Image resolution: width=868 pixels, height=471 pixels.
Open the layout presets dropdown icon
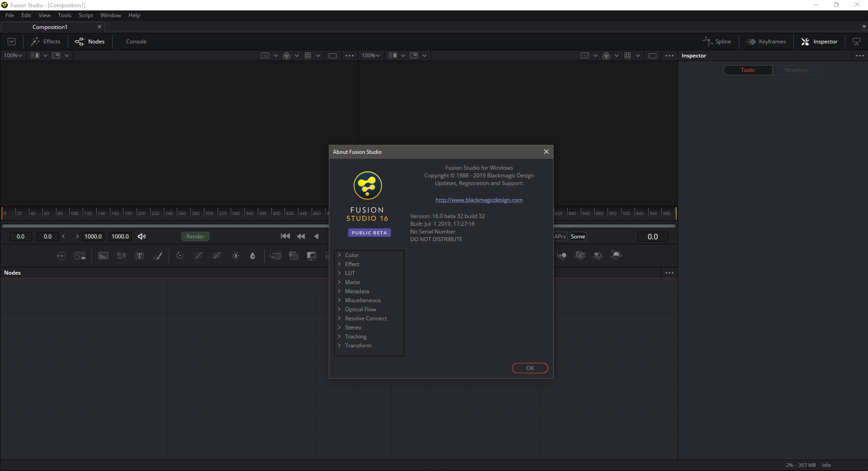pyautogui.click(x=12, y=42)
